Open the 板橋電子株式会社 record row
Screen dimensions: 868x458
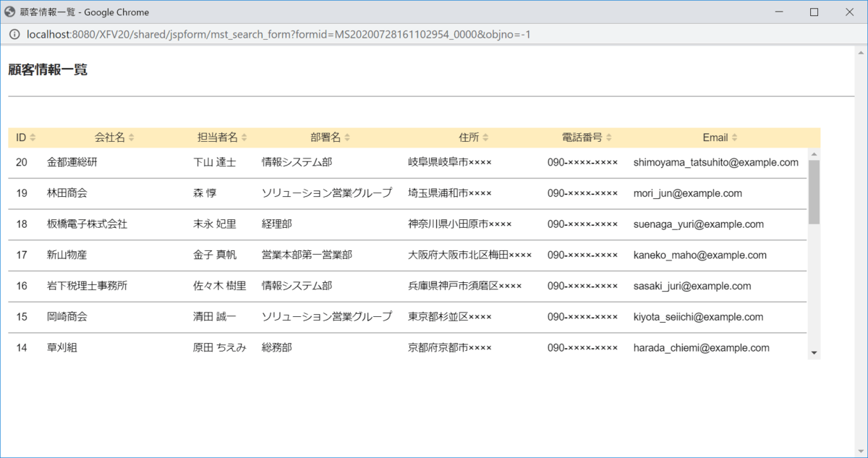click(x=407, y=224)
